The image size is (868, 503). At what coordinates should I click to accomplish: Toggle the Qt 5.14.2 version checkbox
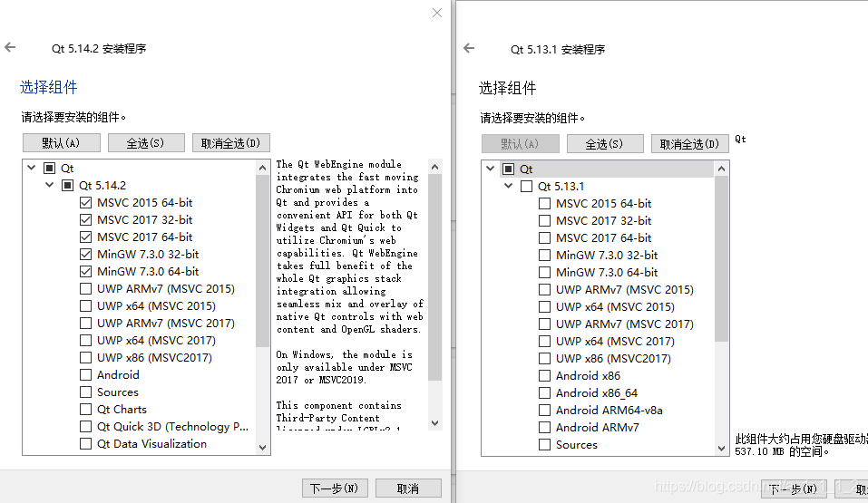tap(67, 186)
